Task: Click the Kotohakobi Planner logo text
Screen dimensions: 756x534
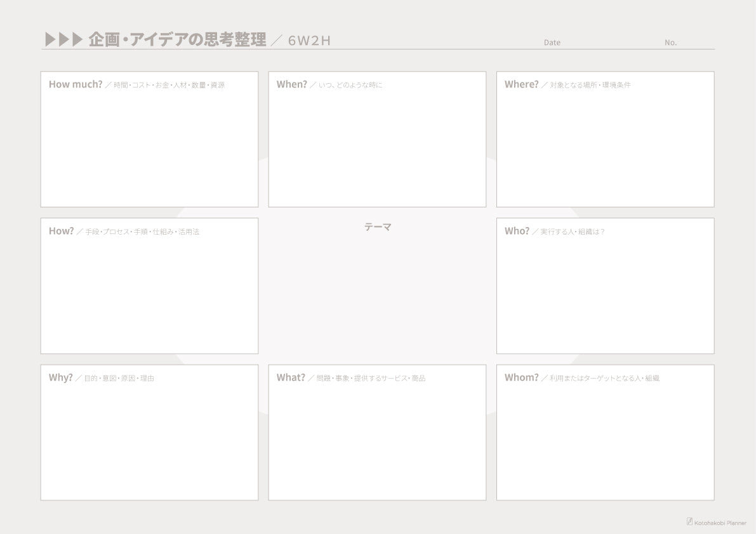Action: tap(720, 523)
